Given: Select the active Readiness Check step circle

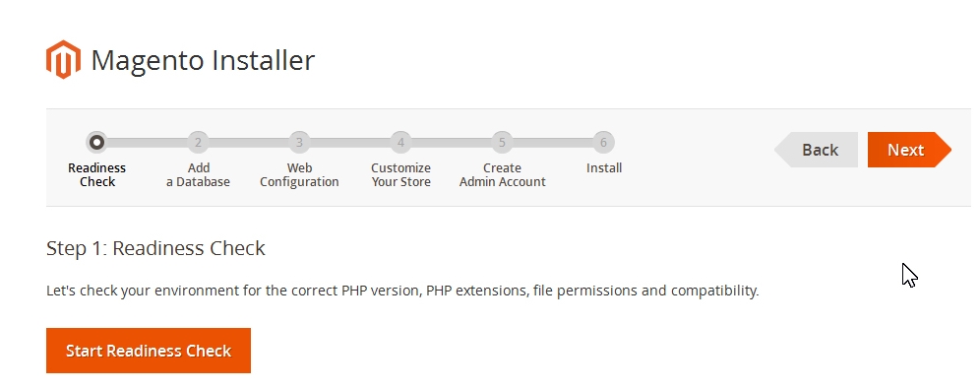Looking at the screenshot, I should (x=96, y=143).
